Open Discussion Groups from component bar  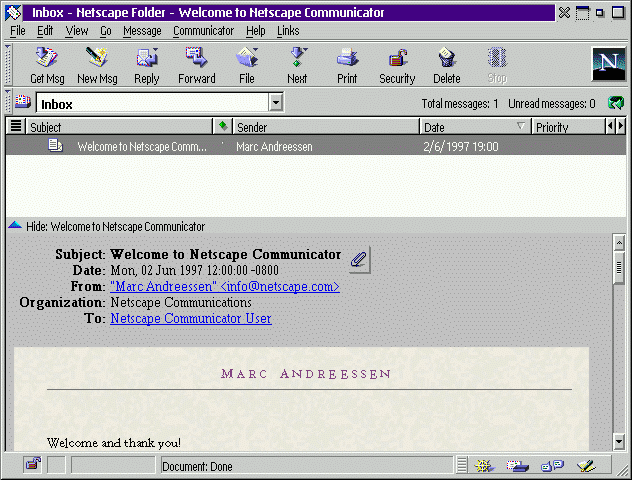[x=552, y=466]
